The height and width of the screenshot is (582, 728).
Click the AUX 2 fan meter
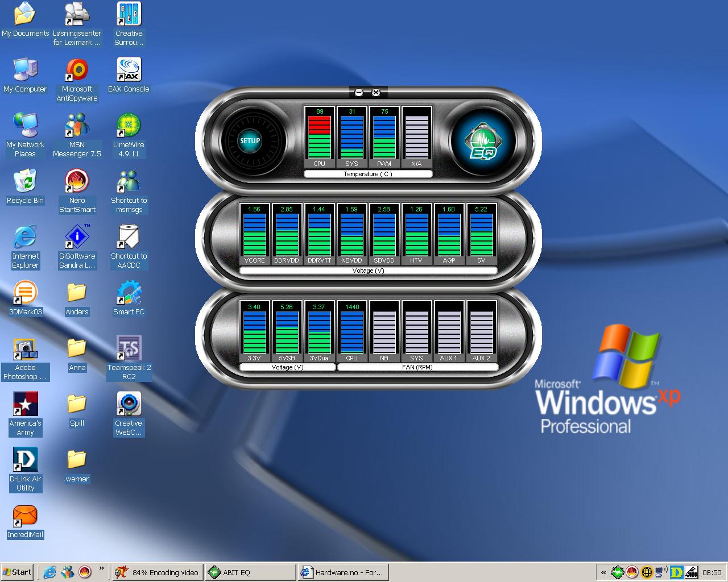tap(482, 332)
